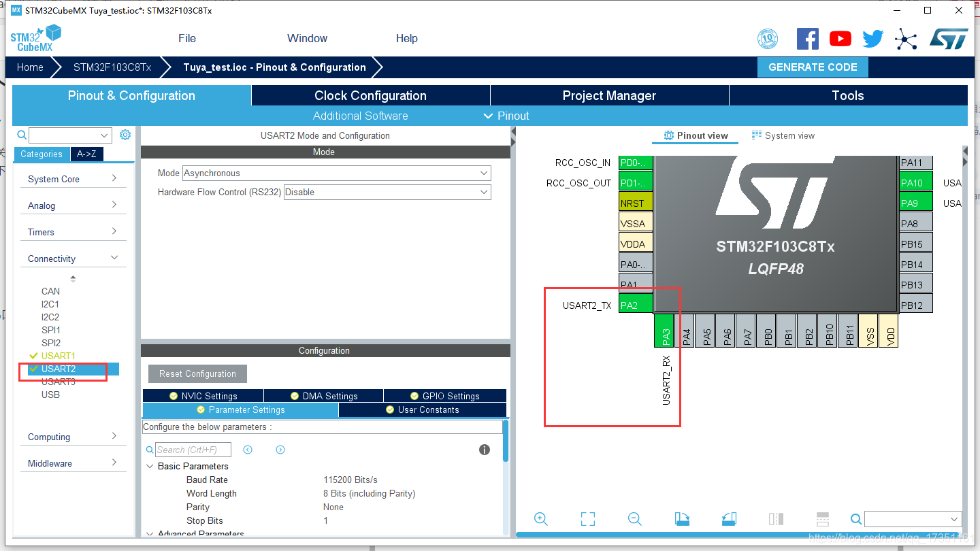The height and width of the screenshot is (551, 980).
Task: Select I2C1 in the peripheral list
Action: pos(50,304)
